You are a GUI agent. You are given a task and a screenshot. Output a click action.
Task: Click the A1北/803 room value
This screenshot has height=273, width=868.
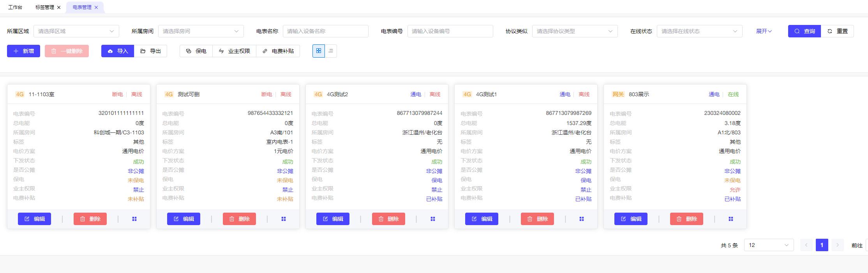point(729,132)
